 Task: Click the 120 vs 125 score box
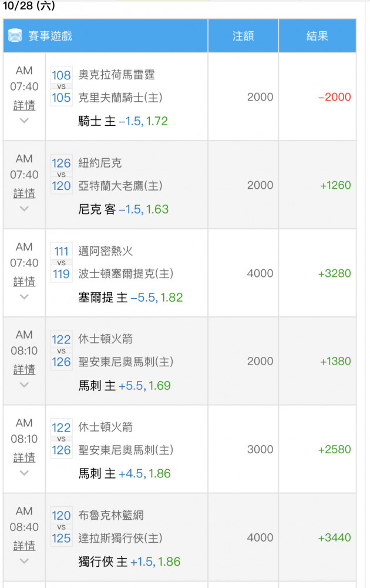[x=61, y=527]
